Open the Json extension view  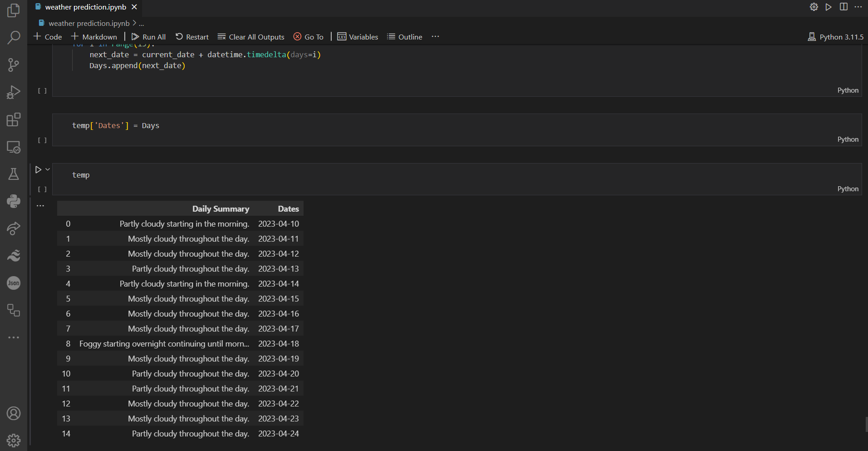coord(14,283)
